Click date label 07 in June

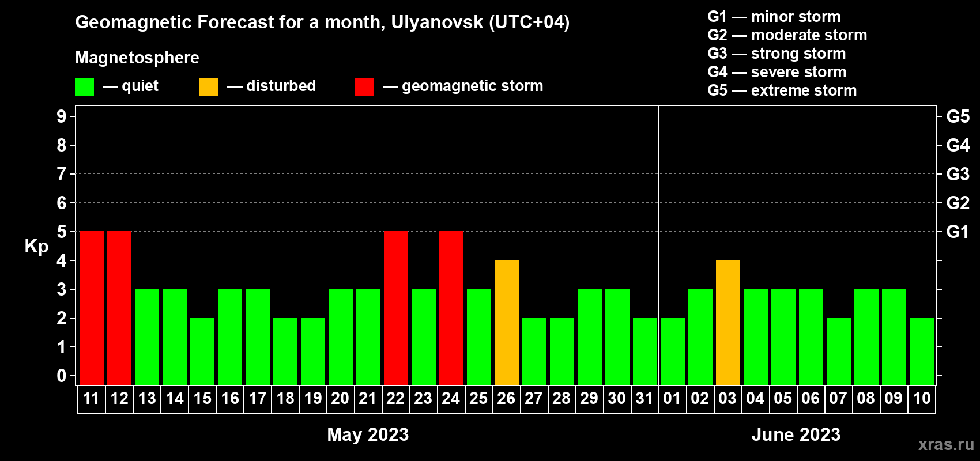(838, 398)
